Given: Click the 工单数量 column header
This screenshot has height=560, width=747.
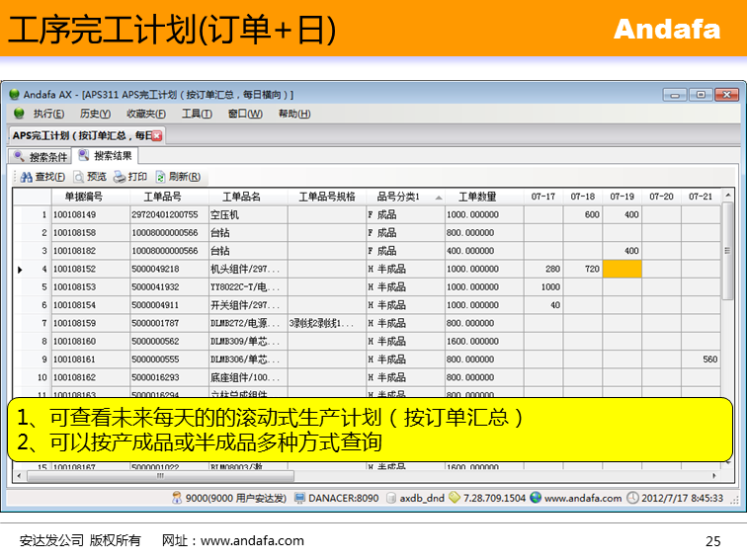Looking at the screenshot, I should click(x=483, y=197).
